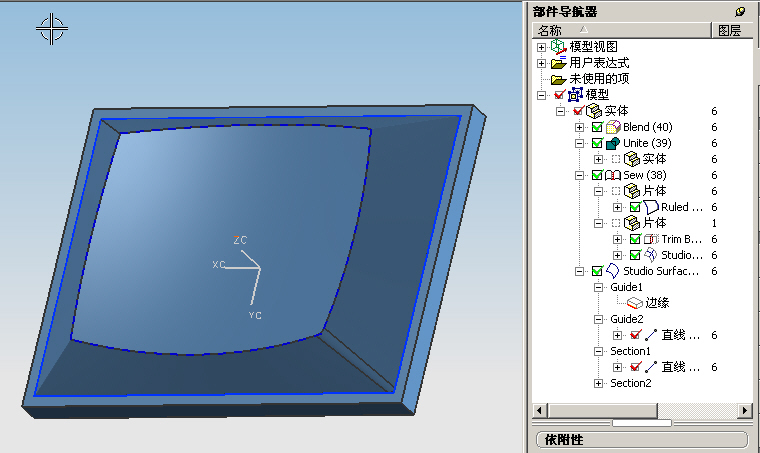Collapse the Studio Surfac... node
The image size is (760, 453).
[x=579, y=271]
